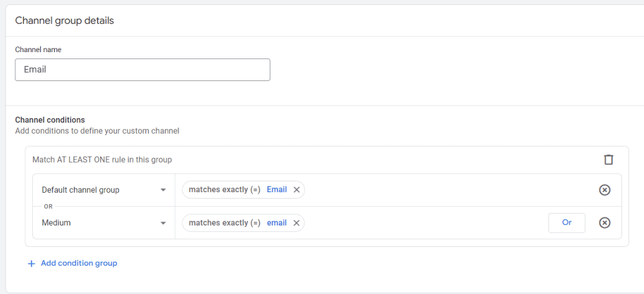Clear the 'matches exactly Email' chip
Screen dimensions: 644x294
coord(296,190)
